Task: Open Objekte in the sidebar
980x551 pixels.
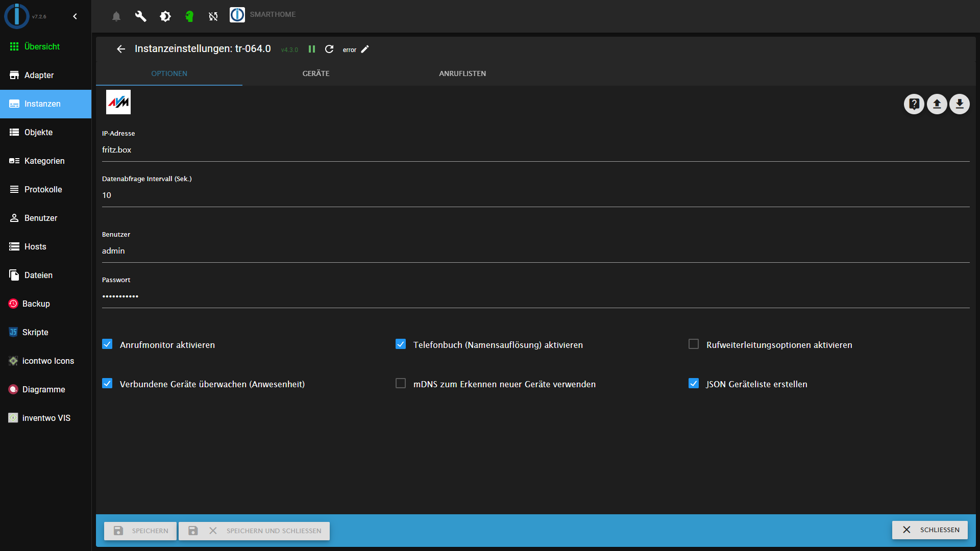Action: point(45,132)
